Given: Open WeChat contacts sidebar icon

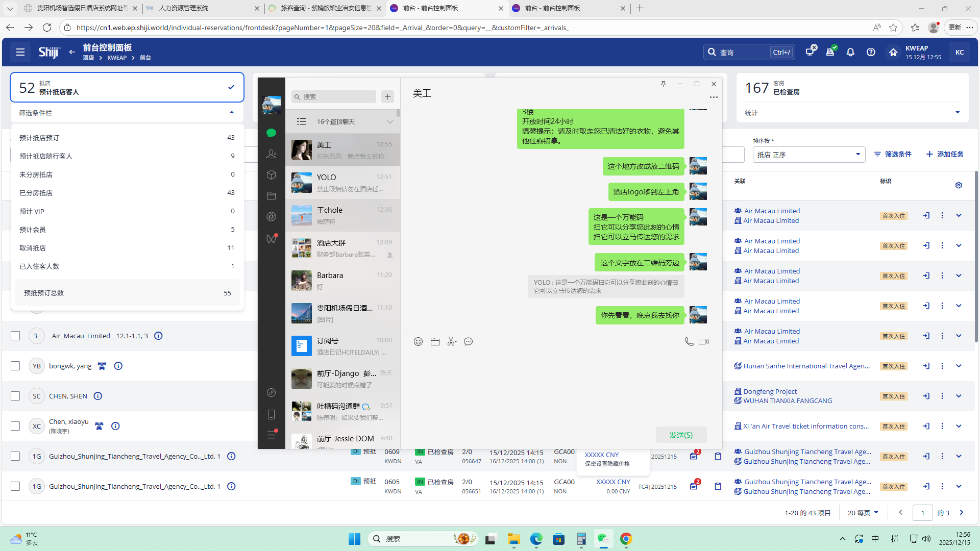Looking at the screenshot, I should click(271, 154).
